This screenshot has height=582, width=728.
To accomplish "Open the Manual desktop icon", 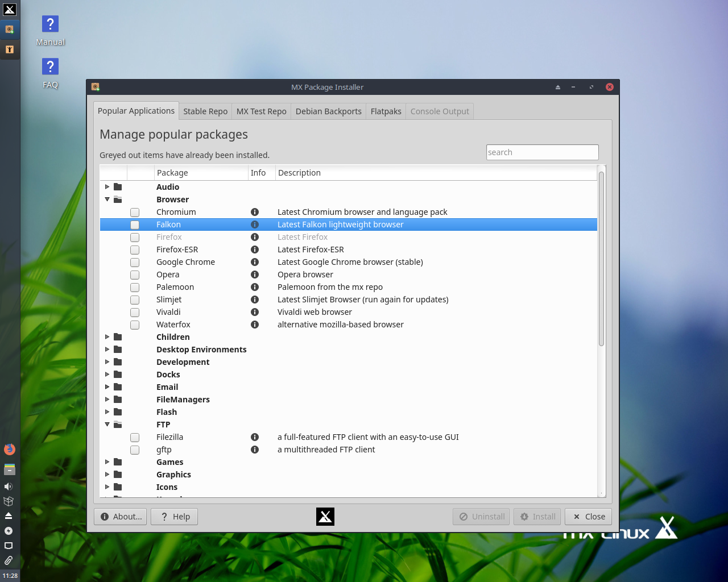I will (50, 31).
